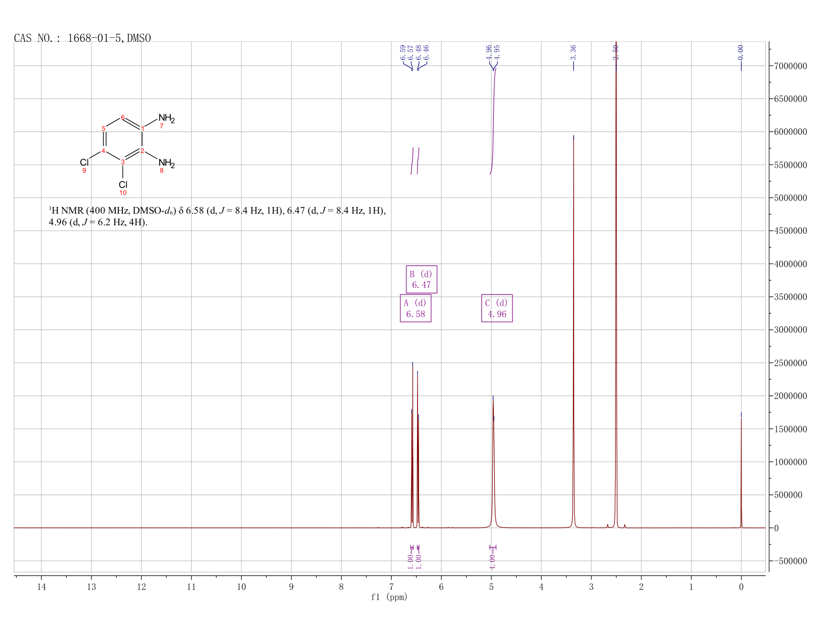Click the TMS peak at 0 ppm
Screen dimensions: 834x644
pyautogui.click(x=741, y=470)
